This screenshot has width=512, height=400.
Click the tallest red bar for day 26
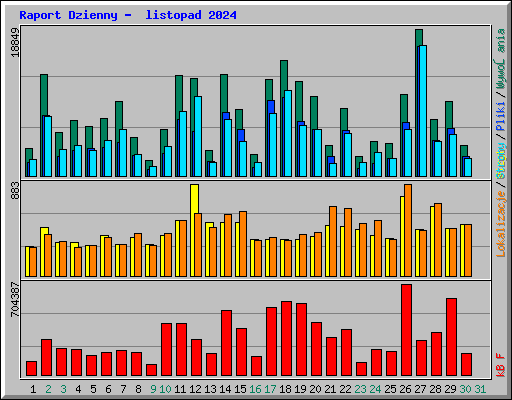[x=406, y=330]
